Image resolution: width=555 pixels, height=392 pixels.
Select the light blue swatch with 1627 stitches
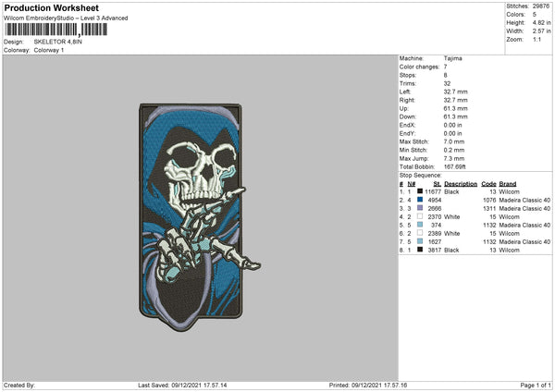coord(420,241)
